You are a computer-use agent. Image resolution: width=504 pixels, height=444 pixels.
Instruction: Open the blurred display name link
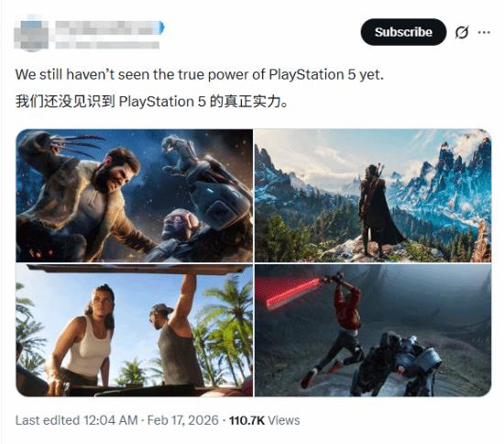click(x=106, y=28)
